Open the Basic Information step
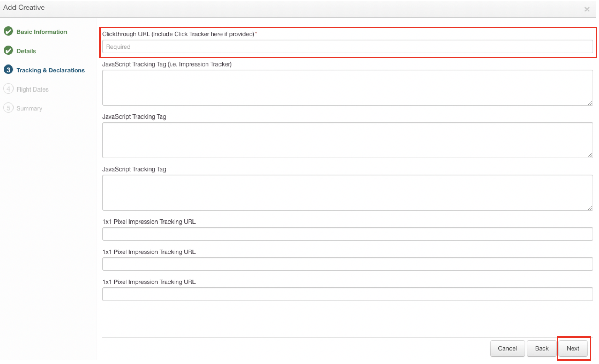The height and width of the screenshot is (364, 599). click(x=42, y=32)
